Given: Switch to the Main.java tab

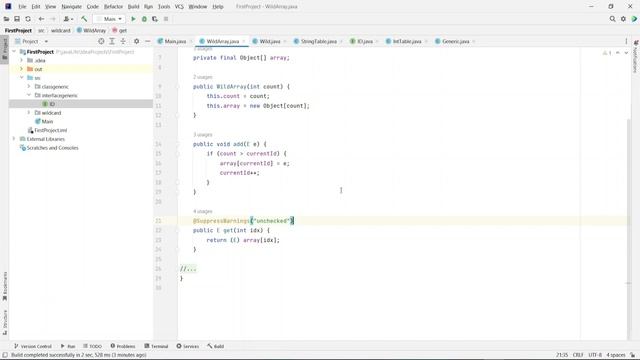Looking at the screenshot, I should [175, 41].
